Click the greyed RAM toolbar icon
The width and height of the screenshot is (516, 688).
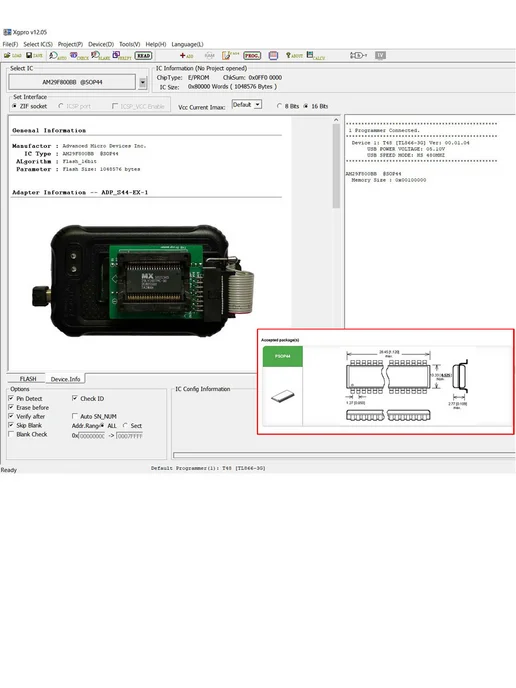click(x=210, y=55)
